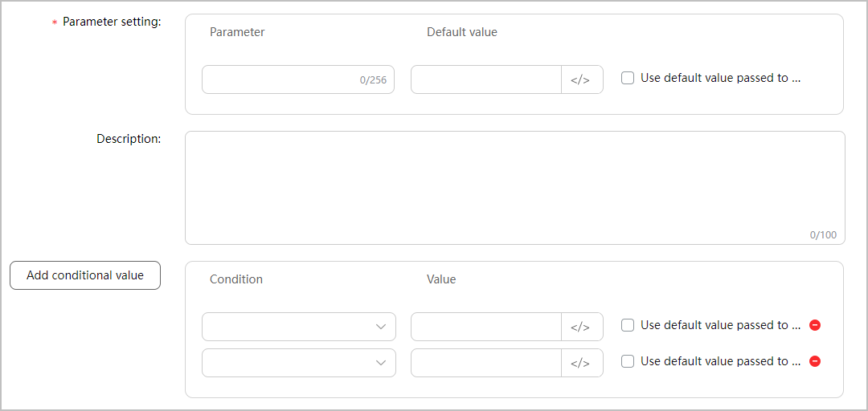This screenshot has height=411, width=868.
Task: Click the 'Parameter' column header
Action: [x=237, y=32]
